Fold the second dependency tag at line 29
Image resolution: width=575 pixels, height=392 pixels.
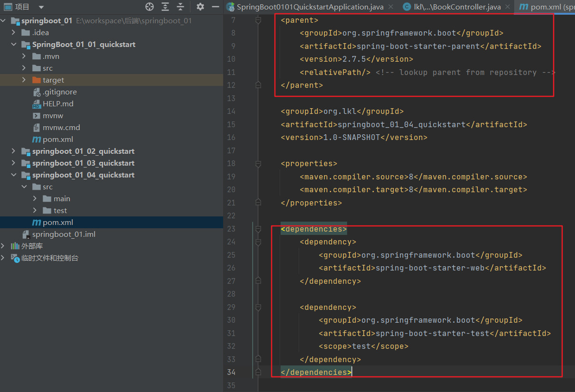coord(258,308)
